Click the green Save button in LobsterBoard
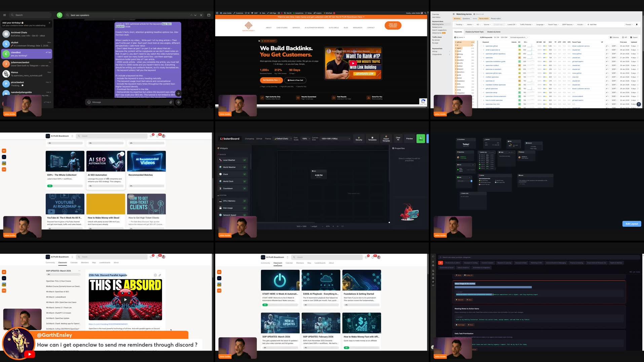644x362 pixels. [421, 139]
